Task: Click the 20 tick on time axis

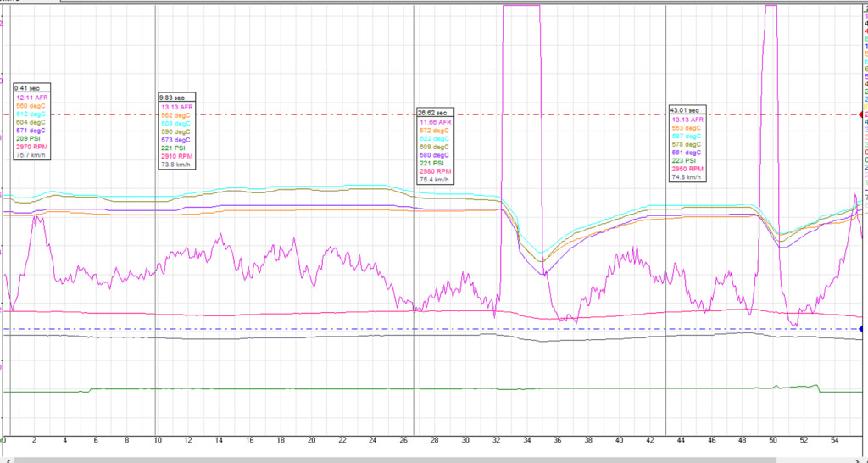Action: [312, 441]
